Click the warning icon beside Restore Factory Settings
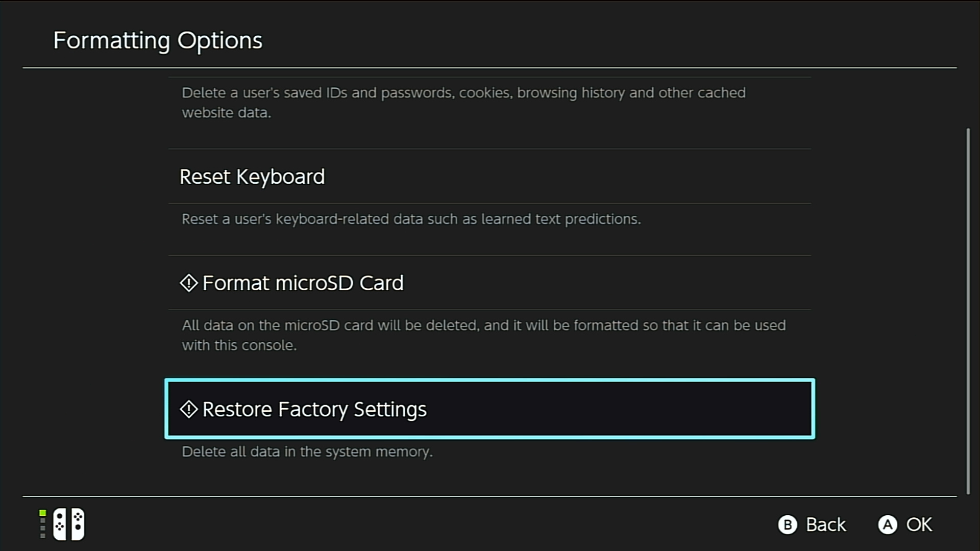This screenshot has height=551, width=980. (188, 409)
